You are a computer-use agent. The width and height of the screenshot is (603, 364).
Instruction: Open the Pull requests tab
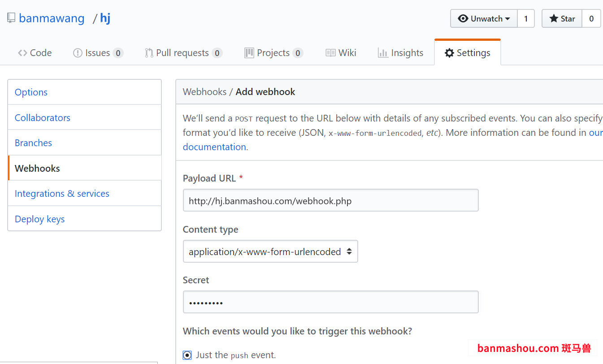tap(184, 53)
